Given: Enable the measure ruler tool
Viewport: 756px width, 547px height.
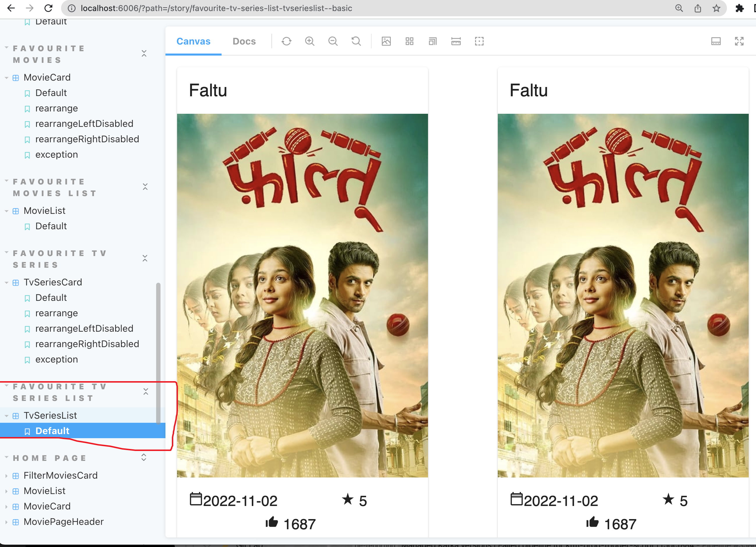Looking at the screenshot, I should coord(456,41).
